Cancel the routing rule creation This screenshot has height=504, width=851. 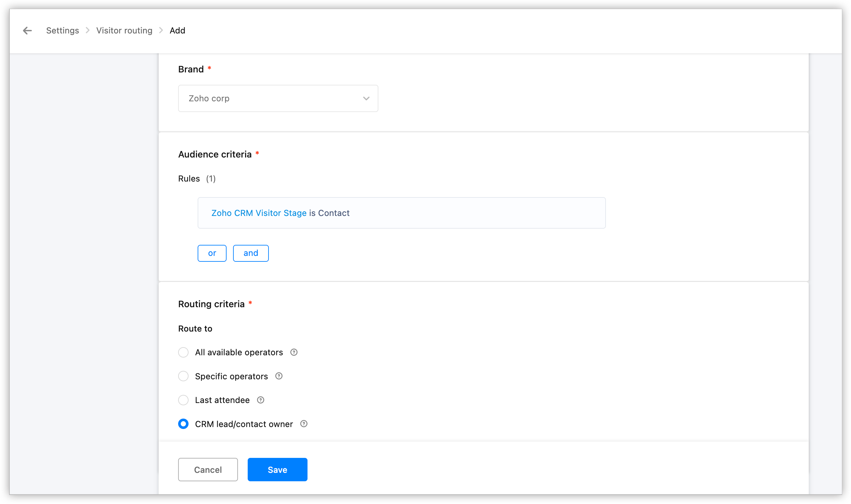point(208,470)
